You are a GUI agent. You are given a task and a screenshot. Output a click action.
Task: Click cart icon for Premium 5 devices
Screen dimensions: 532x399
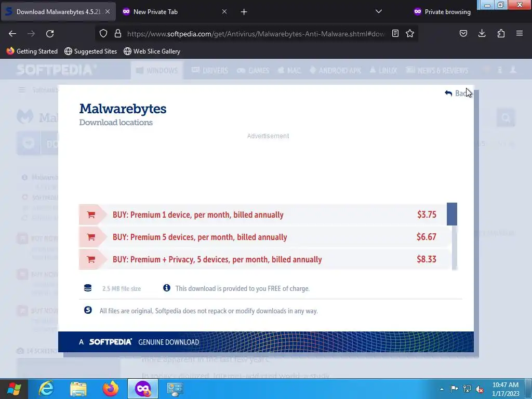click(x=91, y=237)
